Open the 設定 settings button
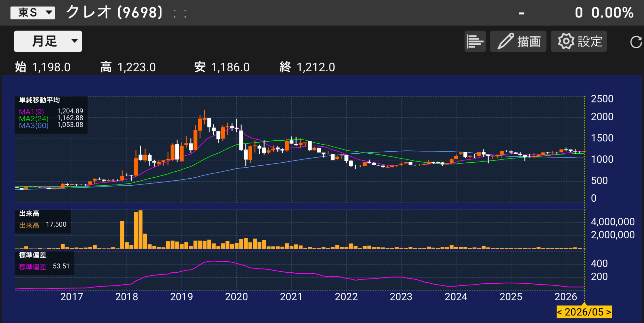Image resolution: width=644 pixels, height=323 pixels. pyautogui.click(x=579, y=41)
